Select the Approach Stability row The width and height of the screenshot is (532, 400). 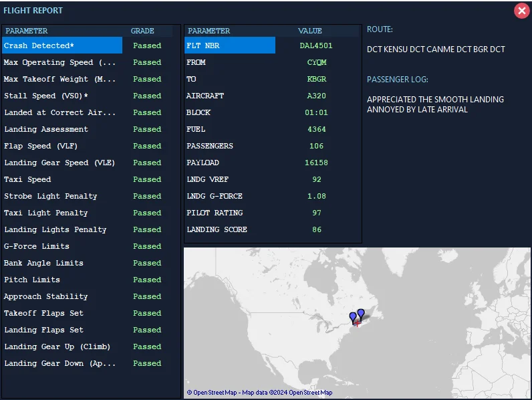pyautogui.click(x=87, y=296)
